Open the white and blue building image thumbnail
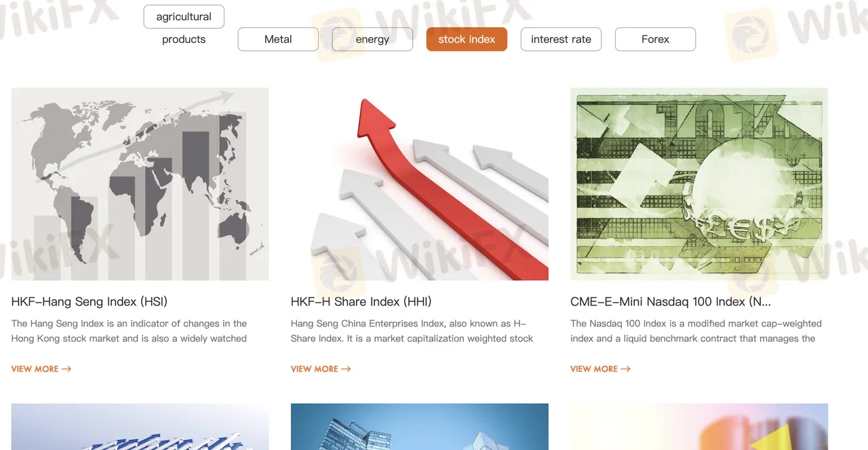The height and width of the screenshot is (450, 868). click(140, 427)
